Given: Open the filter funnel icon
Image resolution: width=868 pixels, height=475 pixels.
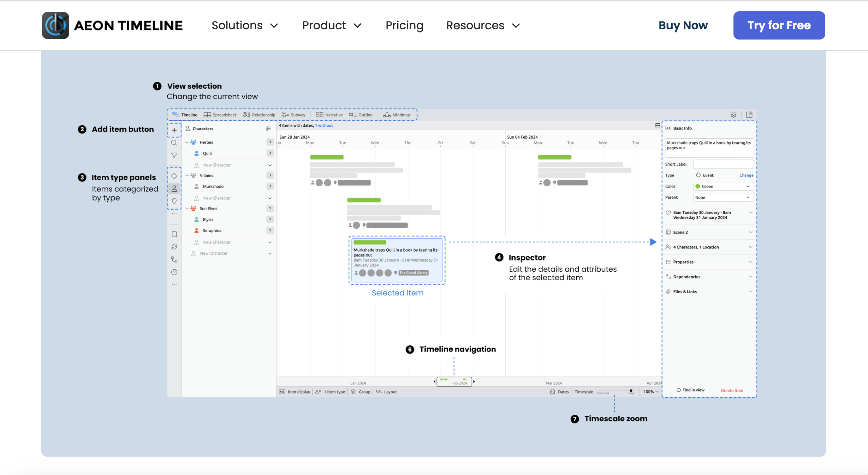Looking at the screenshot, I should 174,155.
